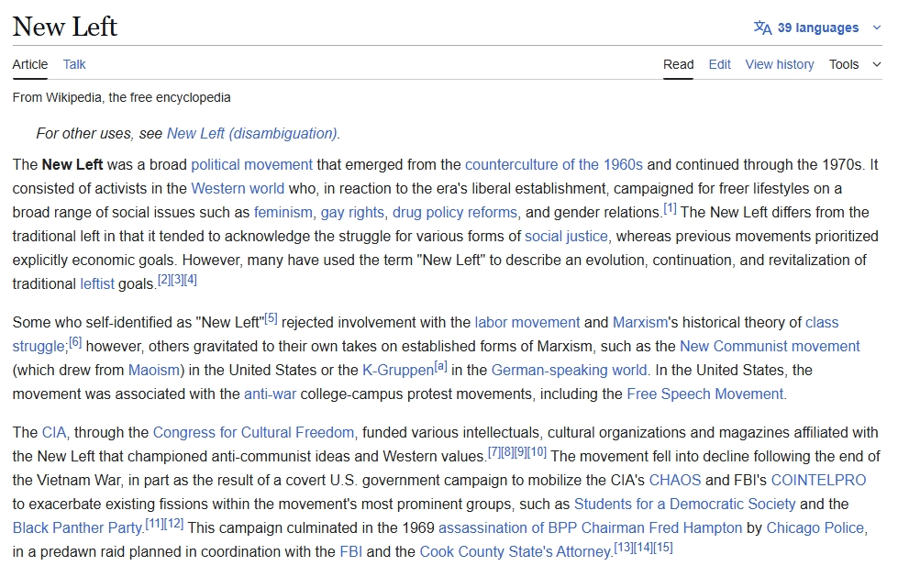
Task: Jump to citation [11]
Action: pyautogui.click(x=154, y=524)
